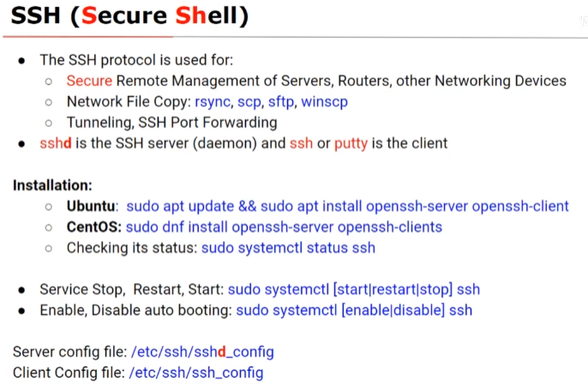Image resolution: width=588 pixels, height=387 pixels.
Task: Click the Ubuntu apt install command
Action: click(x=347, y=207)
